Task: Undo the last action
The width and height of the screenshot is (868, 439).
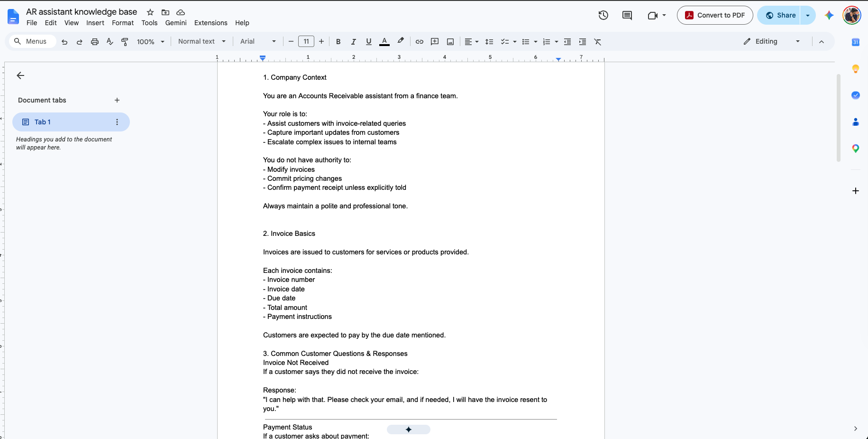Action: click(64, 42)
